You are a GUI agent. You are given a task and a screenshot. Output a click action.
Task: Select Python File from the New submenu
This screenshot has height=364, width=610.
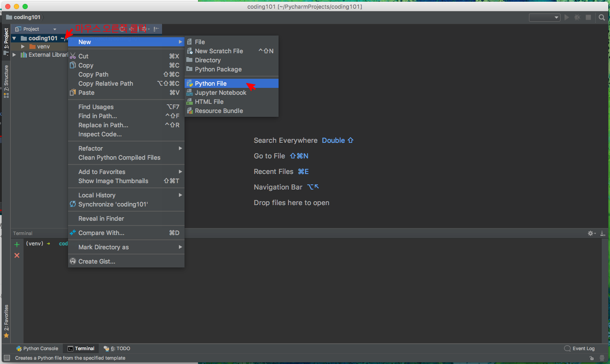(x=211, y=84)
